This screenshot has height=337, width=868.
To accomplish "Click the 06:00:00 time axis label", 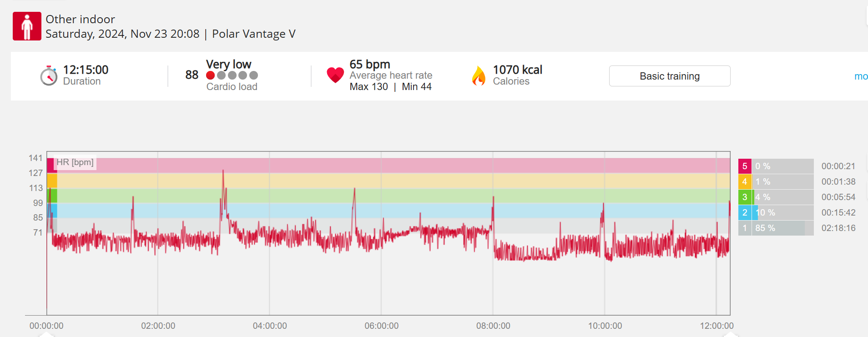I will click(x=381, y=326).
